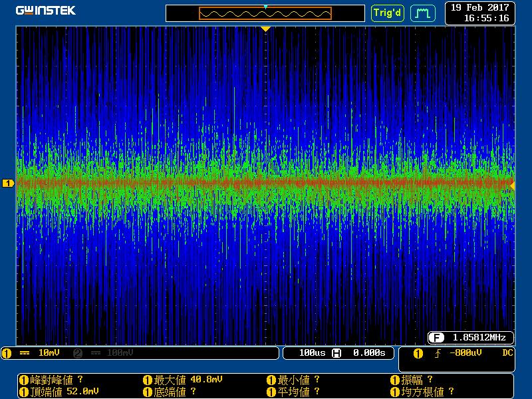
Task: Click the DC trigger coupling label
Action: click(507, 353)
